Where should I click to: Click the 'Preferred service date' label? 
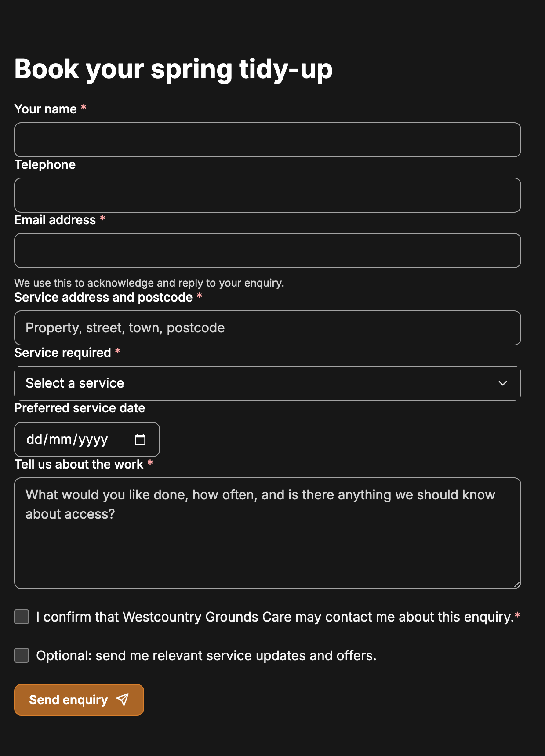80,408
